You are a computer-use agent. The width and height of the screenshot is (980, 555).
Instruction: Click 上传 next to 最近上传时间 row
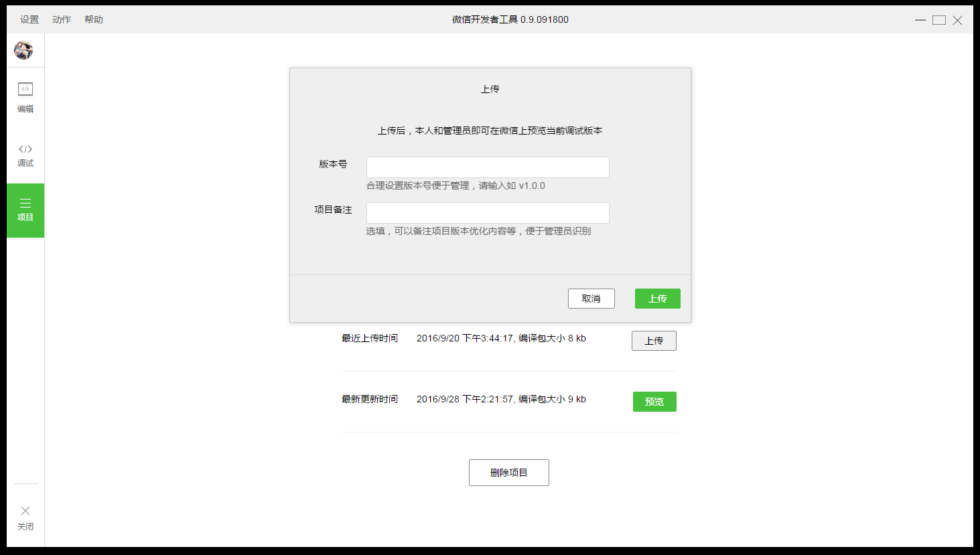(x=654, y=340)
